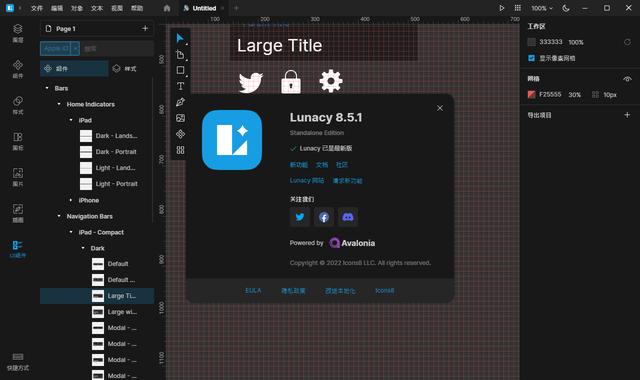Viewport: 640px width, 380px height.
Task: Toggle the show pixel grid checkbox
Action: (531, 58)
